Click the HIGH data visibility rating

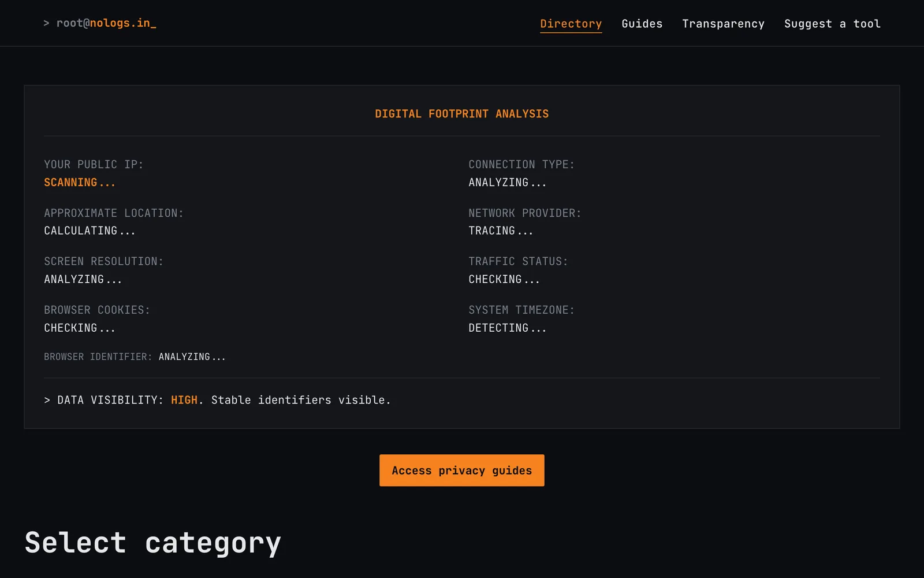pos(184,400)
